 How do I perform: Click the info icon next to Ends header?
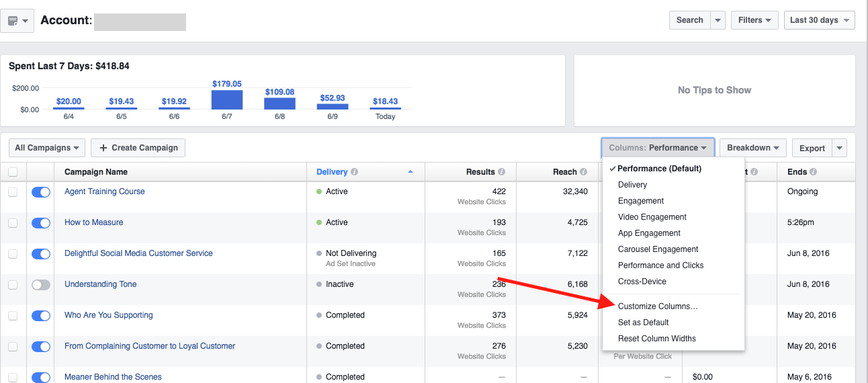point(814,172)
